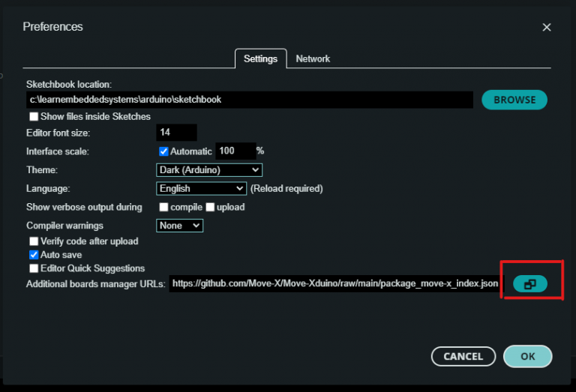The height and width of the screenshot is (392, 576).
Task: Select the Settings tab
Action: (x=260, y=58)
